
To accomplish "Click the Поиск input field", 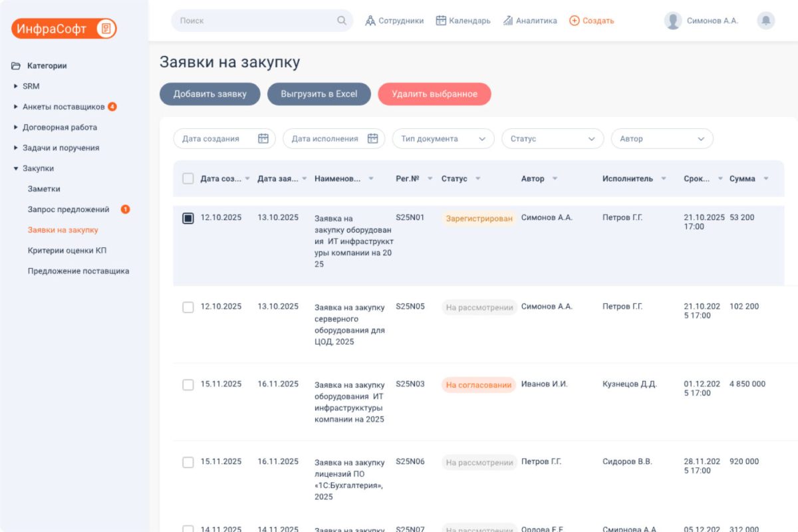I will coord(253,21).
